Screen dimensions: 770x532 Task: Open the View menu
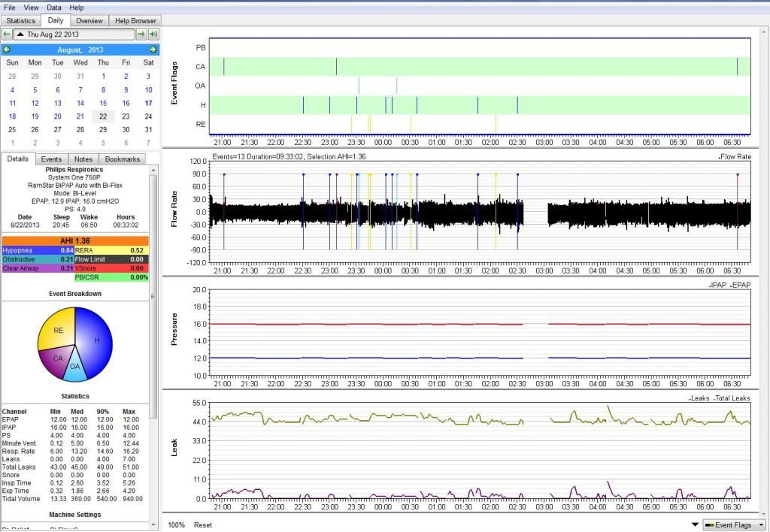click(31, 8)
